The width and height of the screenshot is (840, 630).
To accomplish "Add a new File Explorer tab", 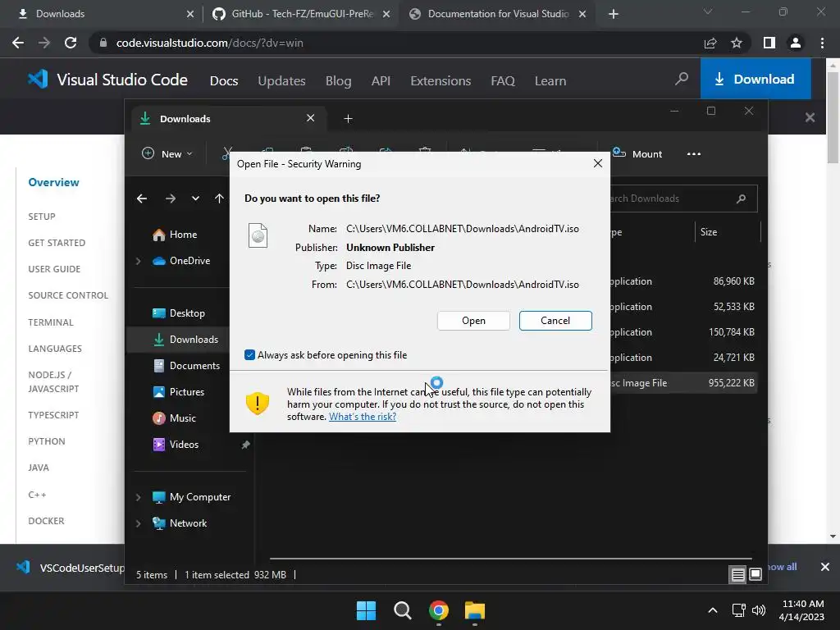I will point(348,118).
